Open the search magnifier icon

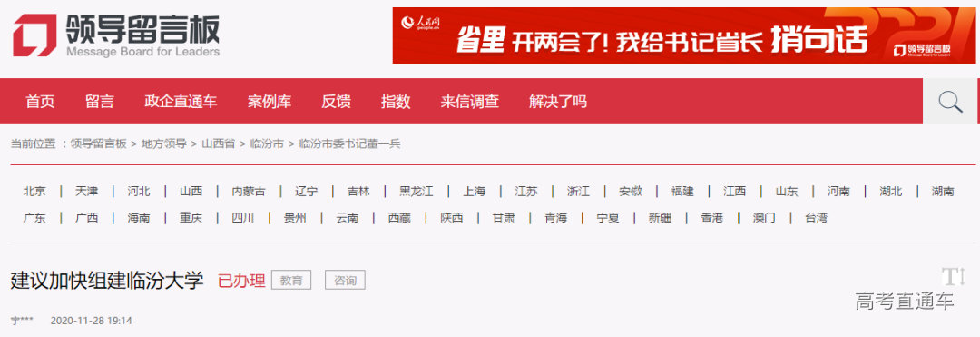pos(950,102)
